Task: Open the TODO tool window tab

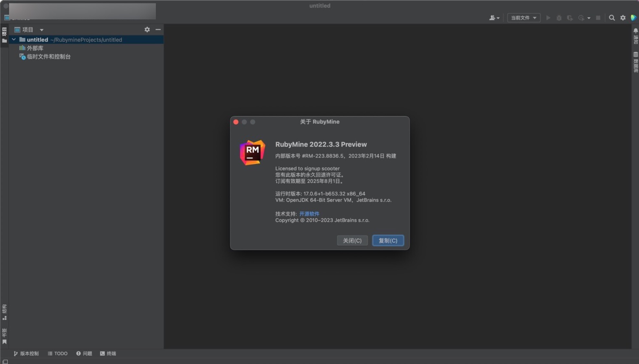Action: (x=58, y=353)
